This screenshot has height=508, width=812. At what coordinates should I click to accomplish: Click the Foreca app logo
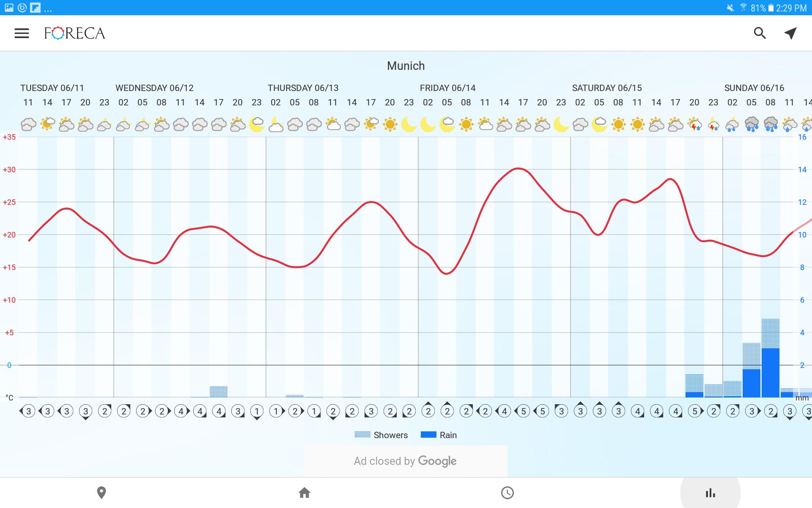[74, 33]
